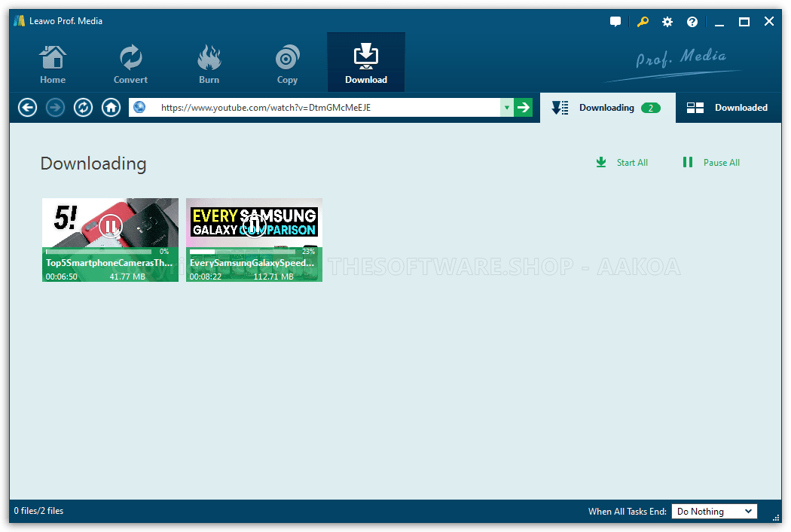Pause the Top5SmartphoneCameras download
The image size is (791, 532).
click(110, 225)
